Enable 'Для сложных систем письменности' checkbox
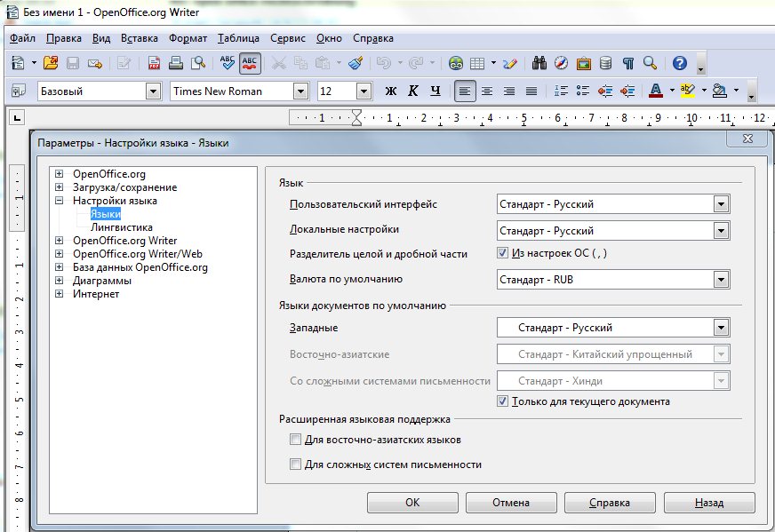 point(295,464)
